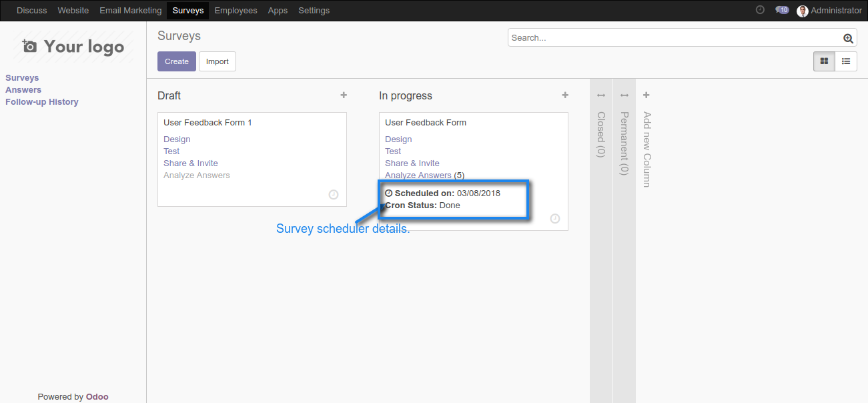Expand the folded Closed column

[x=600, y=95]
